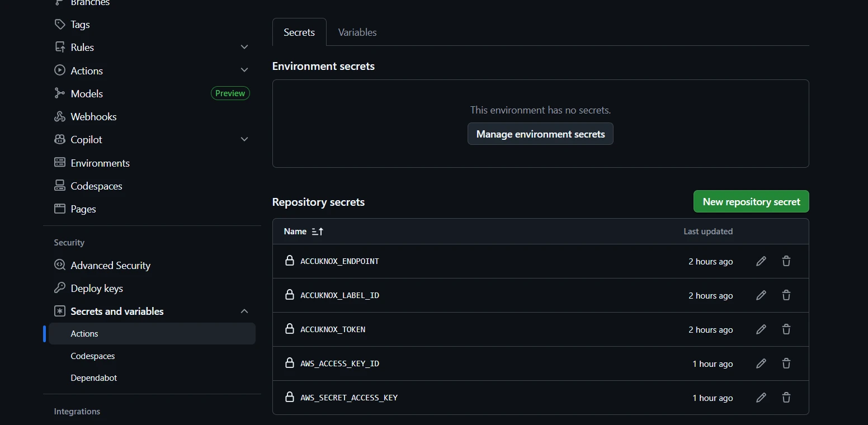Viewport: 868px width, 425px height.
Task: Delete the ACCUKNOX_TOKEN secret with trash icon
Action: click(786, 329)
